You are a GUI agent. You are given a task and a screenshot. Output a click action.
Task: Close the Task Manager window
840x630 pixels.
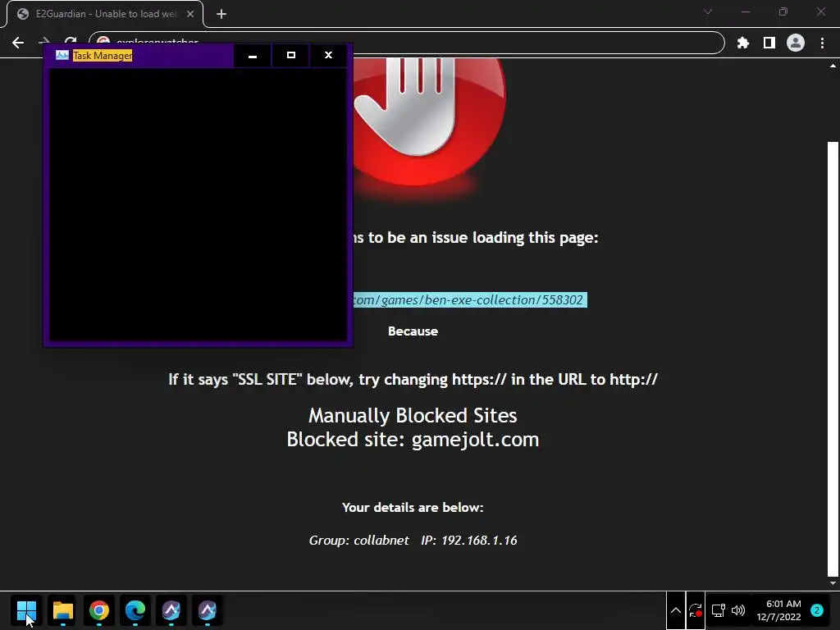(x=328, y=55)
